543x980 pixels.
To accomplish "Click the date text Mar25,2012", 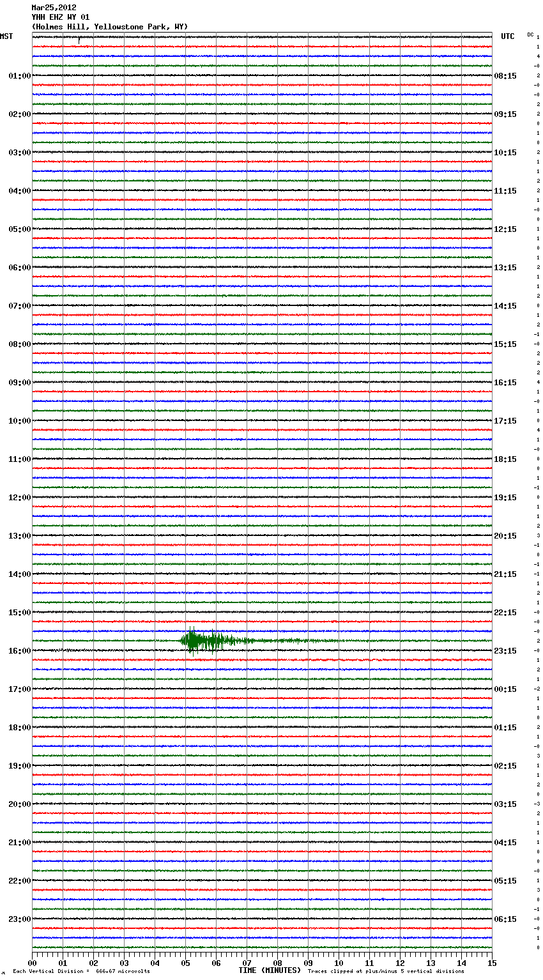I will click(x=54, y=8).
